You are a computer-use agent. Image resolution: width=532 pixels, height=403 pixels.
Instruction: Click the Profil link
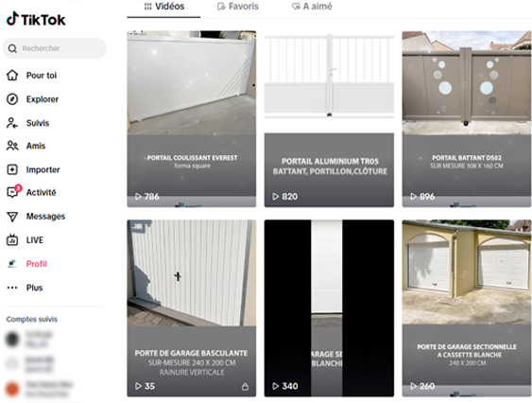click(x=36, y=264)
